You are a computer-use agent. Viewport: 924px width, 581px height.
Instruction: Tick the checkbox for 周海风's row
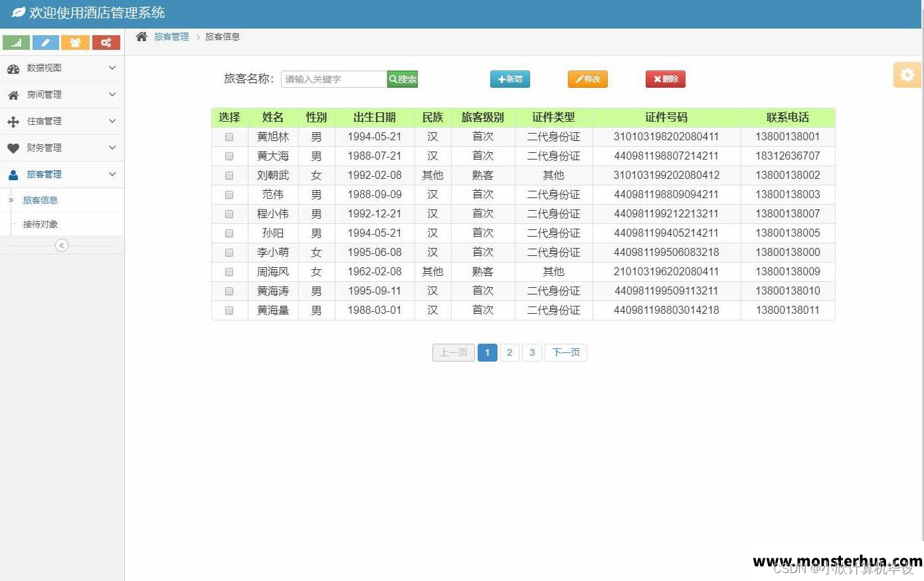[x=229, y=271]
